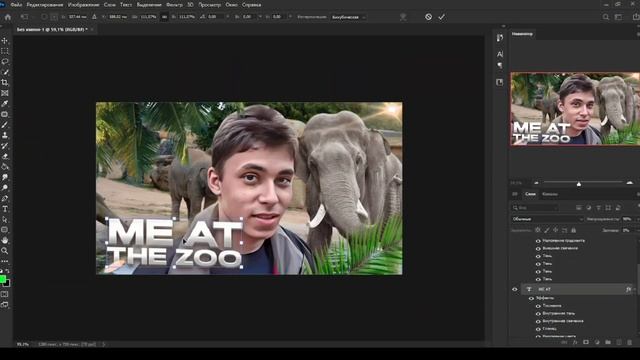The image size is (640, 360).
Task: Select the History Brush tool
Action: pos(5,146)
